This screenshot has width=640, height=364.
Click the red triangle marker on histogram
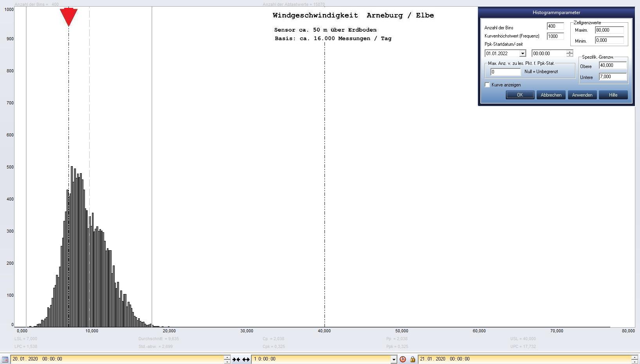[x=69, y=17]
